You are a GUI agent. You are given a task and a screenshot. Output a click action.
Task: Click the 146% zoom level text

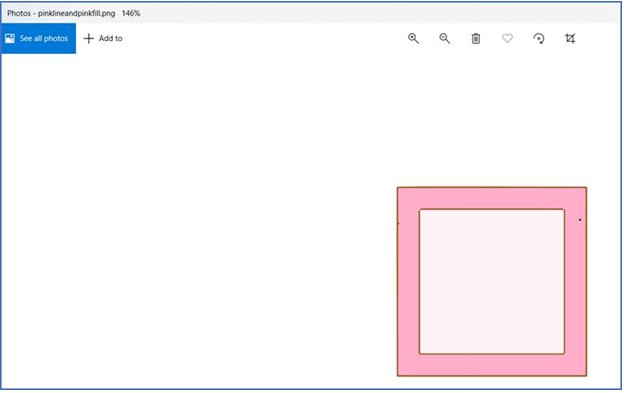click(131, 13)
